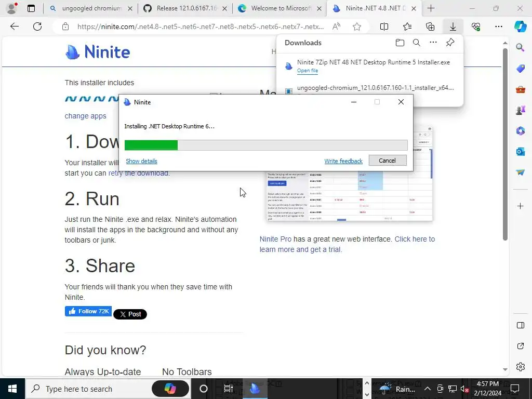Click the browser back arrow

[x=14, y=26]
